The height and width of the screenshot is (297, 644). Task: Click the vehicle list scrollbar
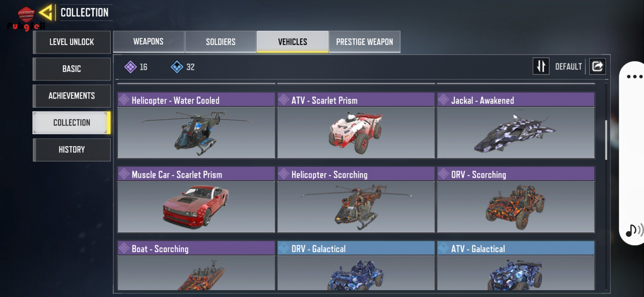click(x=606, y=140)
